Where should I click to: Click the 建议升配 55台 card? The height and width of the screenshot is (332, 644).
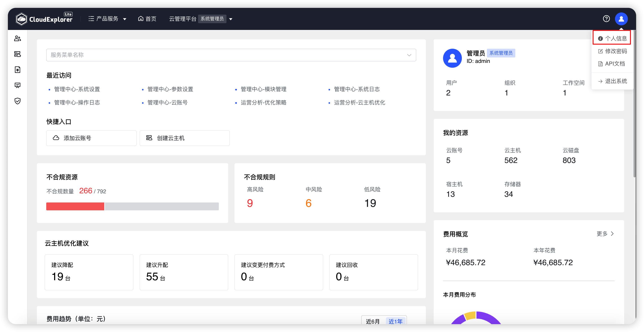184,272
